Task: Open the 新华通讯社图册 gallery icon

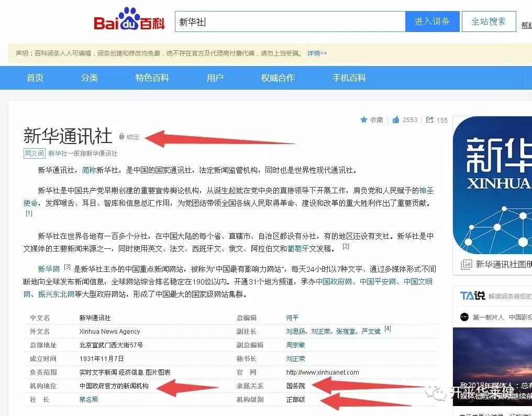Action: click(x=466, y=264)
